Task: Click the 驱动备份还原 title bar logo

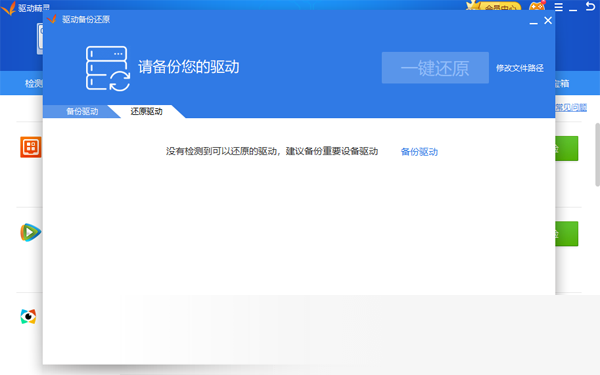Action: coord(52,19)
